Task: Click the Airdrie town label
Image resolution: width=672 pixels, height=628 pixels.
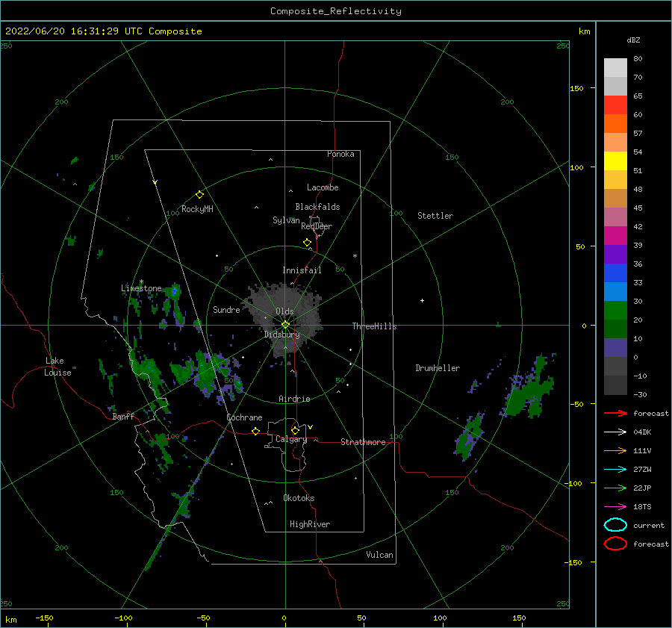Action: 294,399
